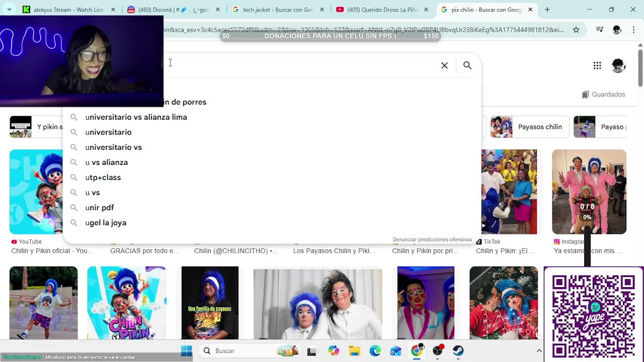
Task: Open the Chrome profile avatar in toolbar
Action: pyautogui.click(x=617, y=30)
